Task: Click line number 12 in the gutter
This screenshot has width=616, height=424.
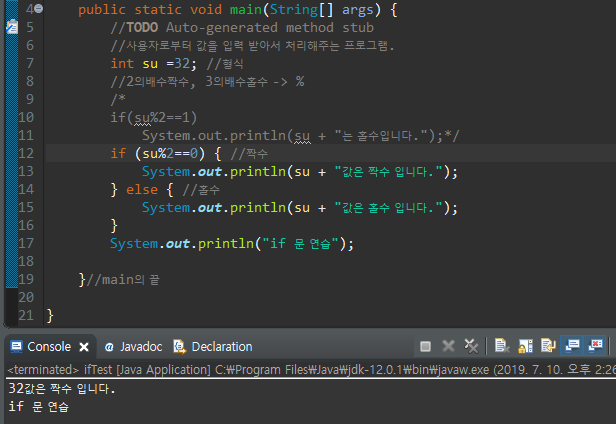Action: tap(26, 153)
